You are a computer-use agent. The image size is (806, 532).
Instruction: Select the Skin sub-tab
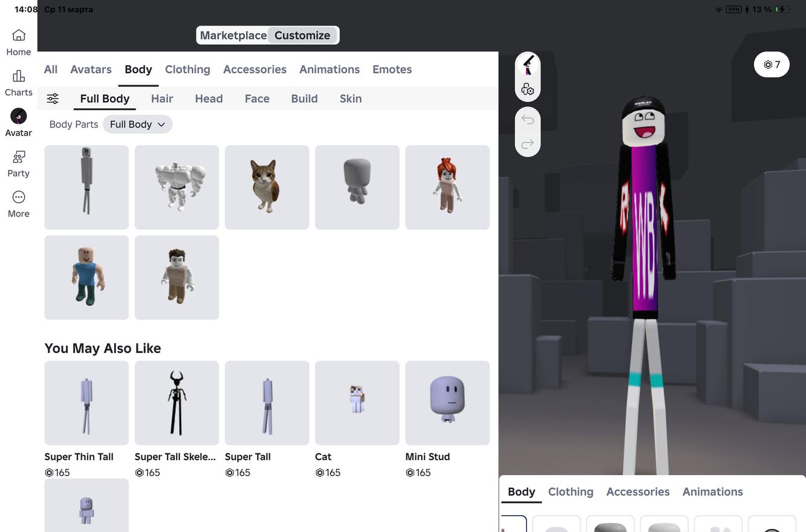351,99
